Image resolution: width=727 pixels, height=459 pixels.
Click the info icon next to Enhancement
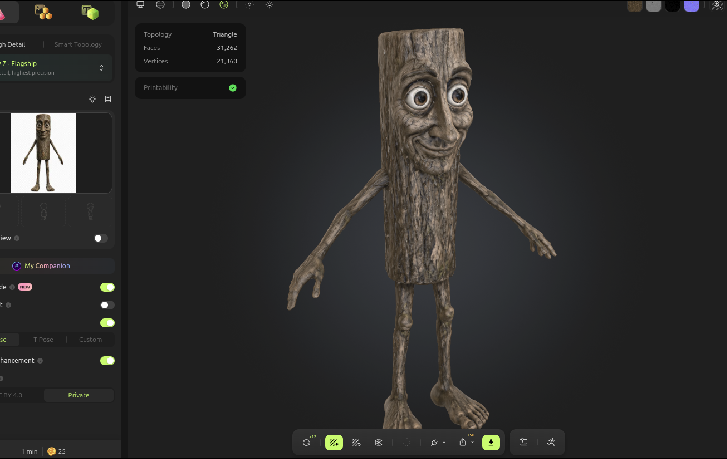coord(40,361)
